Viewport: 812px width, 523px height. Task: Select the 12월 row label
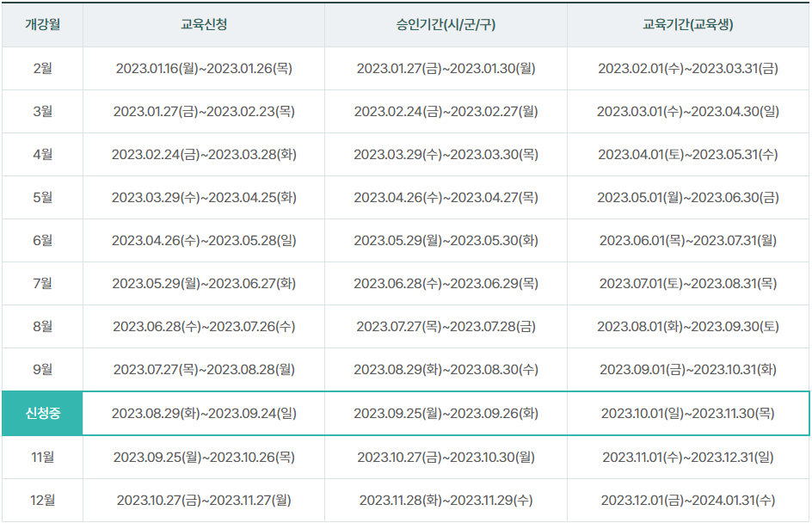point(42,501)
